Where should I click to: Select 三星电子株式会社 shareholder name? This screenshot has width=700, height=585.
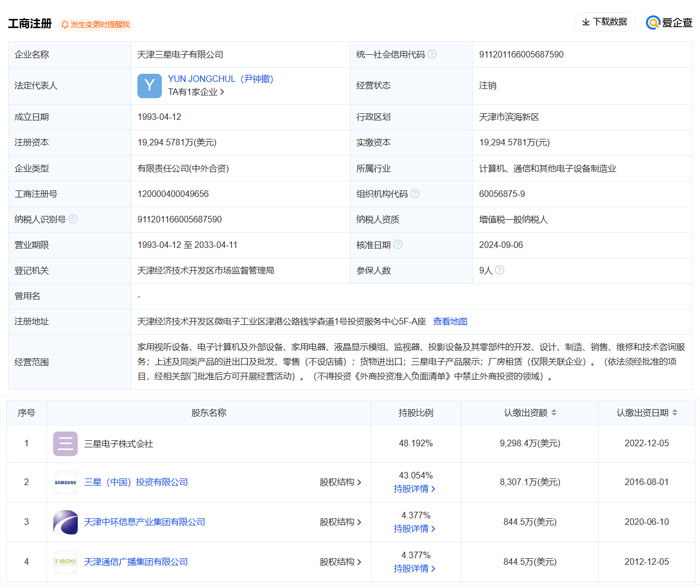[118, 444]
